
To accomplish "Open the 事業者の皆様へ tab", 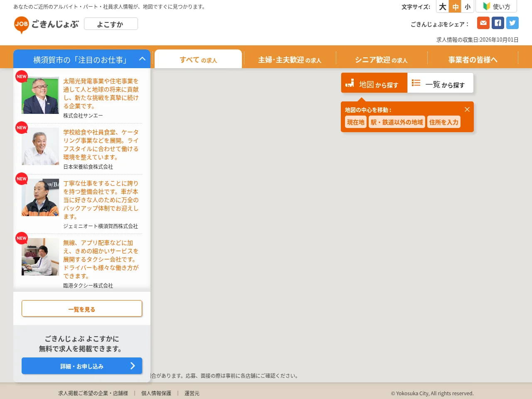I will [x=473, y=59].
